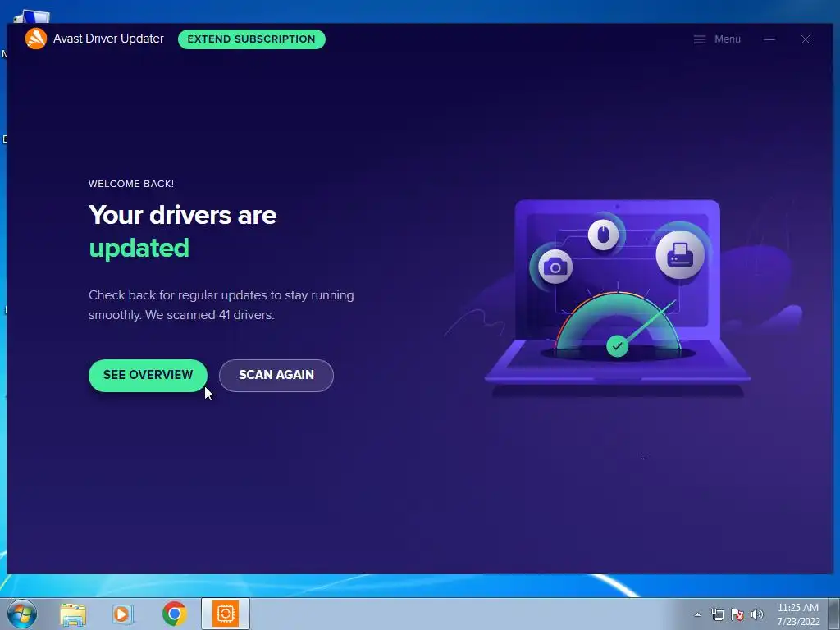Image resolution: width=840 pixels, height=630 pixels.
Task: Open the Windows Start menu
Action: 21,614
